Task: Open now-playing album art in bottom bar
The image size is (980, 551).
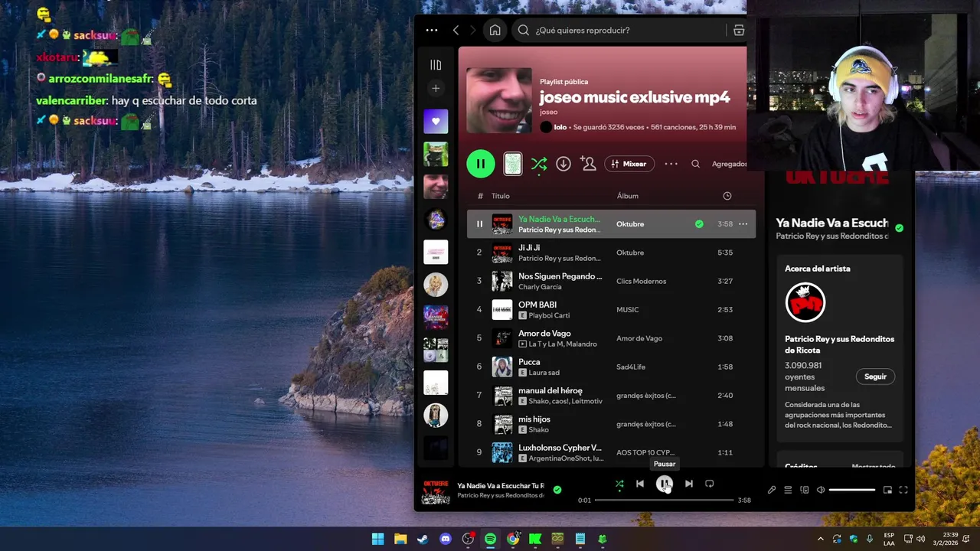Action: click(x=436, y=491)
